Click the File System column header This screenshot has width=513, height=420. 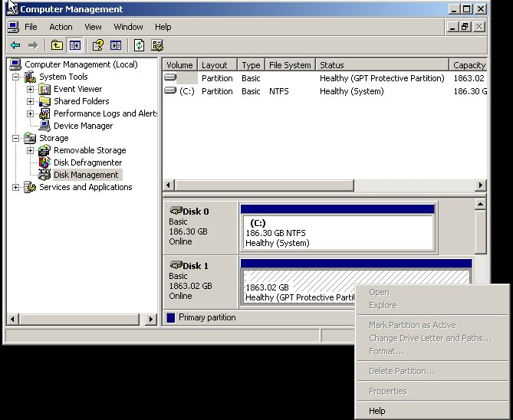290,65
